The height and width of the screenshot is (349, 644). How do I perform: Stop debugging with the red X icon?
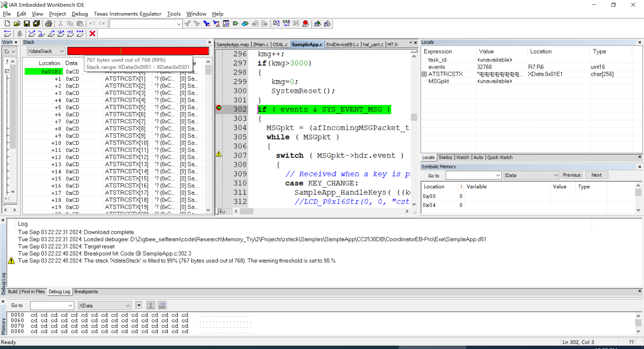[x=93, y=34]
